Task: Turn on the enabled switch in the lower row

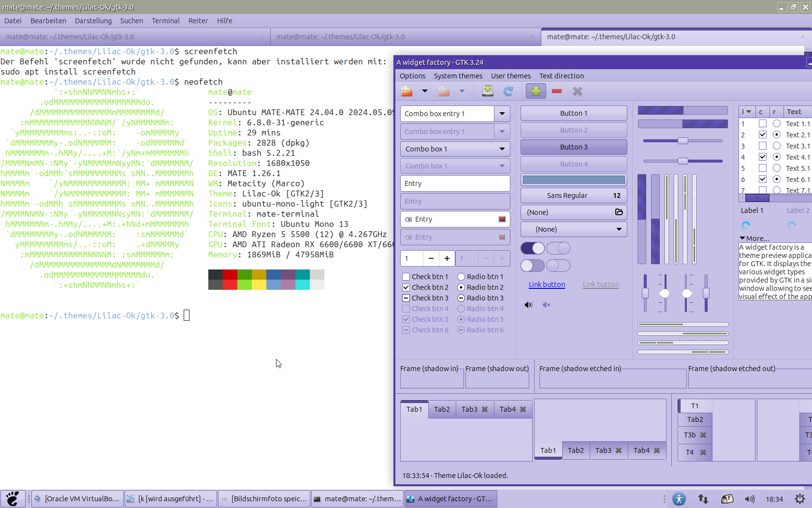Action: point(533,266)
